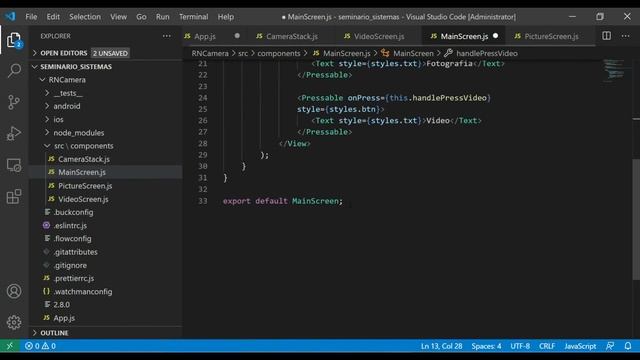
Task: Open the Source Control view icon
Action: pos(14,102)
